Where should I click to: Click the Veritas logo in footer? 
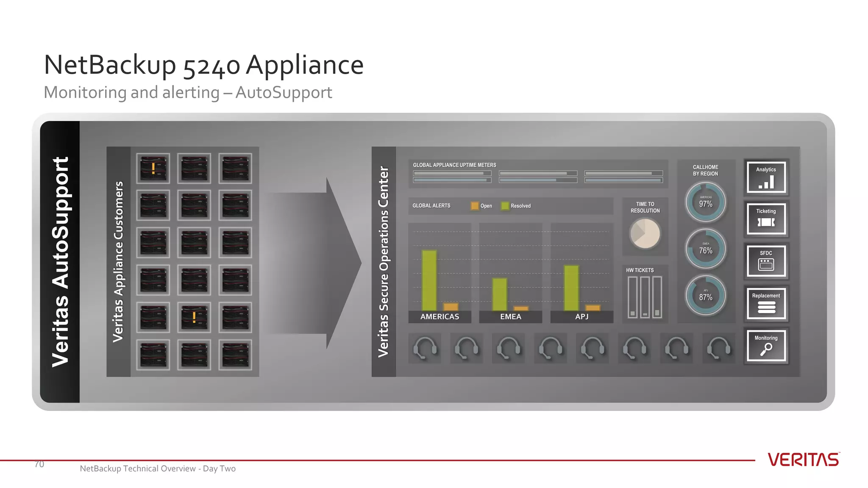click(804, 460)
